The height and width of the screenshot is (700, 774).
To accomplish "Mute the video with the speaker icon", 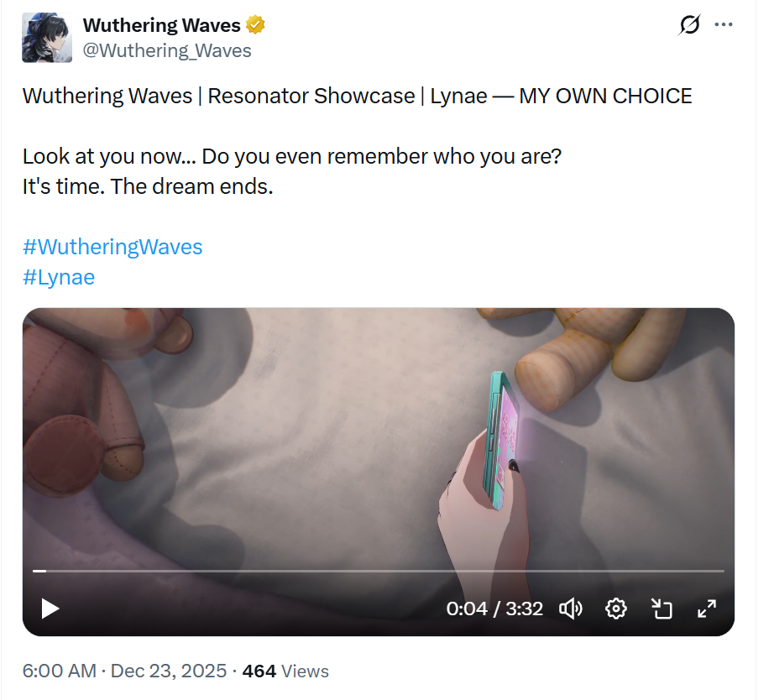I will [x=571, y=609].
